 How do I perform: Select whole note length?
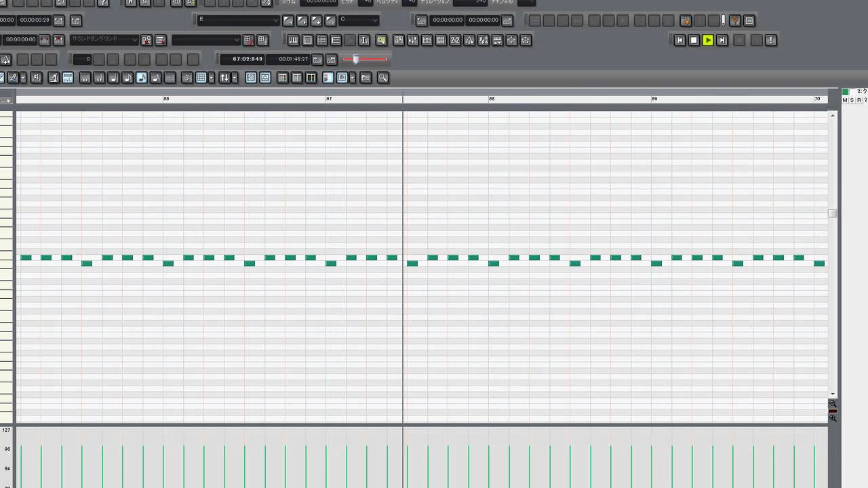coord(85,78)
